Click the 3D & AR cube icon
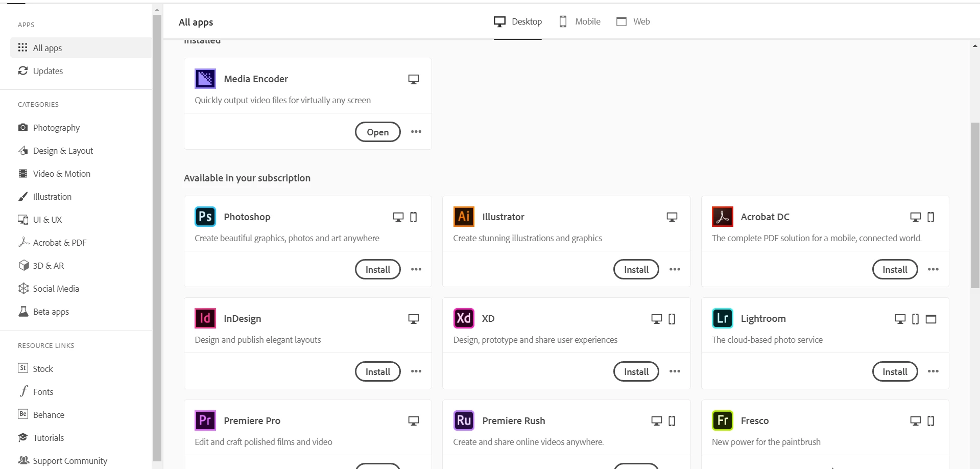This screenshot has width=980, height=469. pyautogui.click(x=23, y=265)
